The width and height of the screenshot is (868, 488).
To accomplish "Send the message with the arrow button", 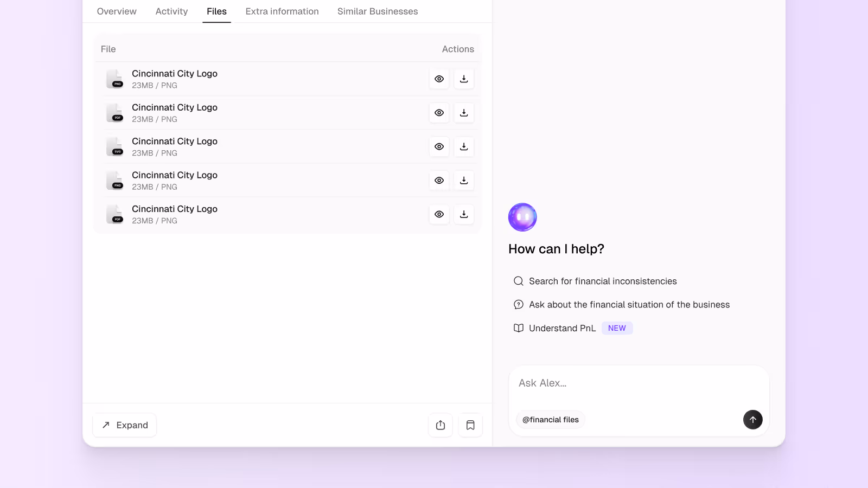I will pyautogui.click(x=752, y=420).
